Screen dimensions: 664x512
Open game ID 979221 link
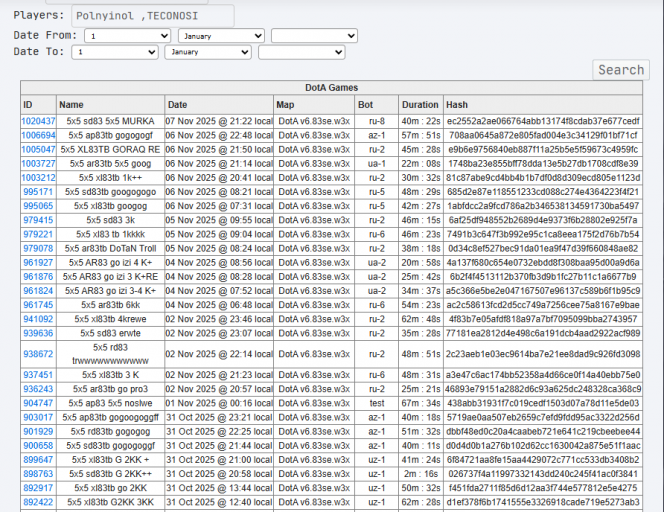pyautogui.click(x=39, y=234)
